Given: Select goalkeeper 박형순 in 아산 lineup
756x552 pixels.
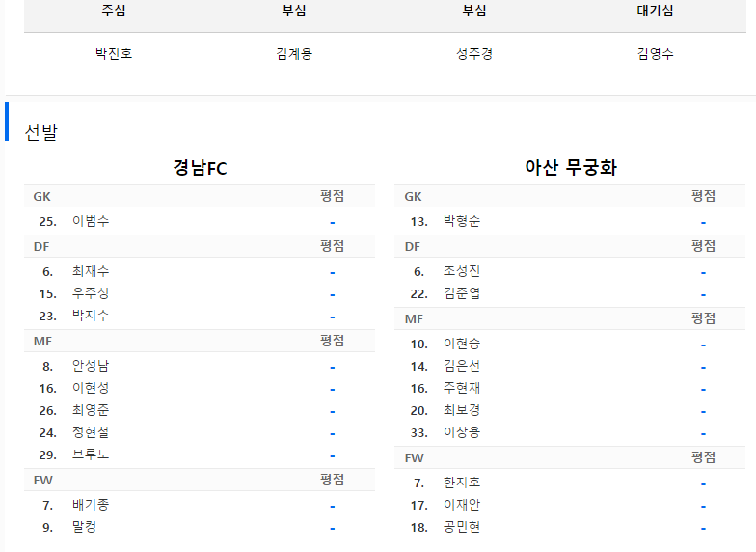Looking at the screenshot, I should [462, 221].
